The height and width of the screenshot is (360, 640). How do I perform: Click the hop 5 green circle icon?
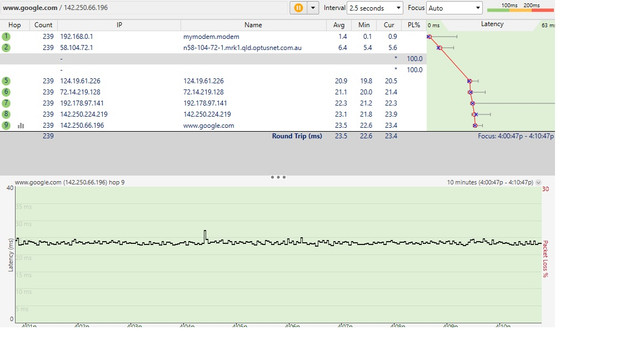click(x=6, y=81)
